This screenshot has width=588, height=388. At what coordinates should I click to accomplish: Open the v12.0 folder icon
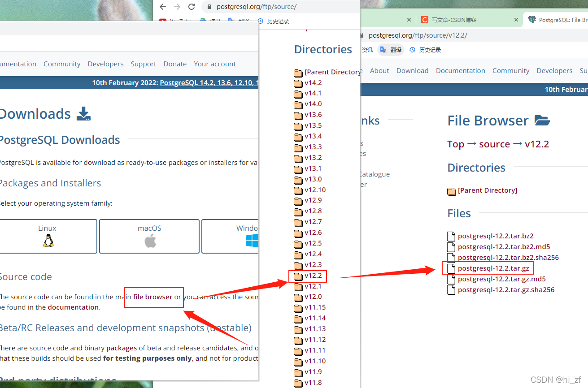(298, 297)
